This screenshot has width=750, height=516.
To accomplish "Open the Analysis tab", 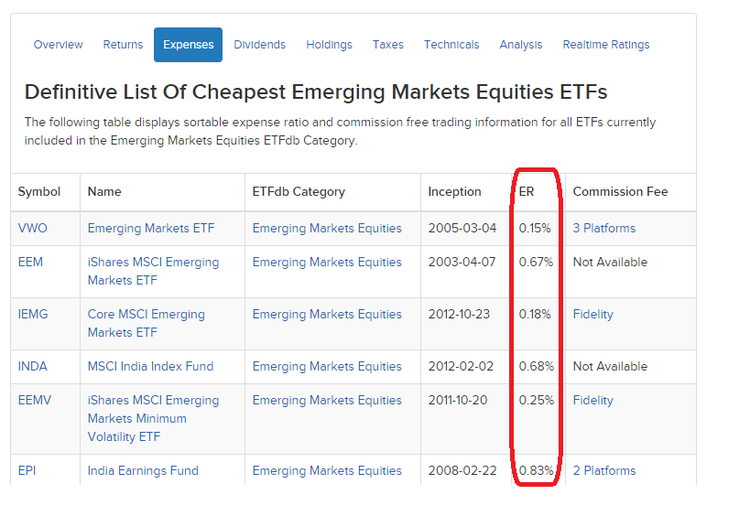I will [x=521, y=45].
